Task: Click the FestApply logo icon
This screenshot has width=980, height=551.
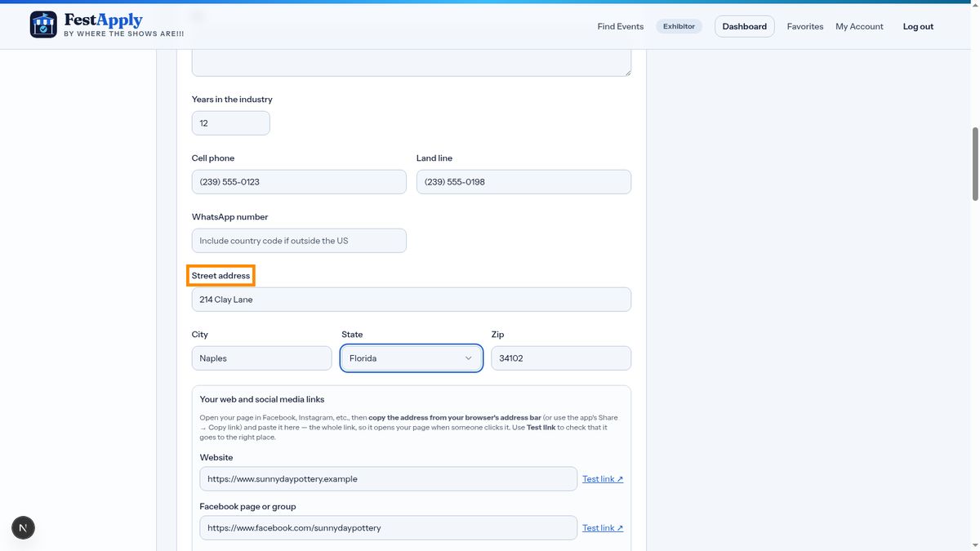Action: (x=43, y=24)
